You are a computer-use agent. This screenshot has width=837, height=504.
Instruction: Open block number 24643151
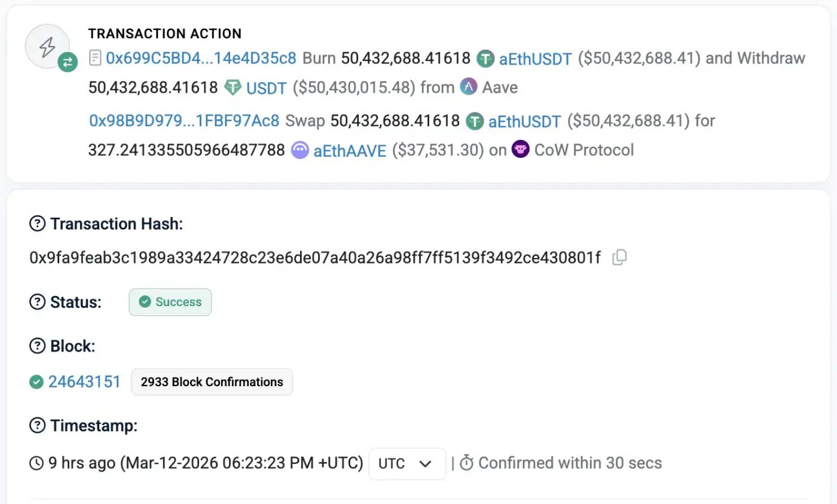(x=84, y=381)
